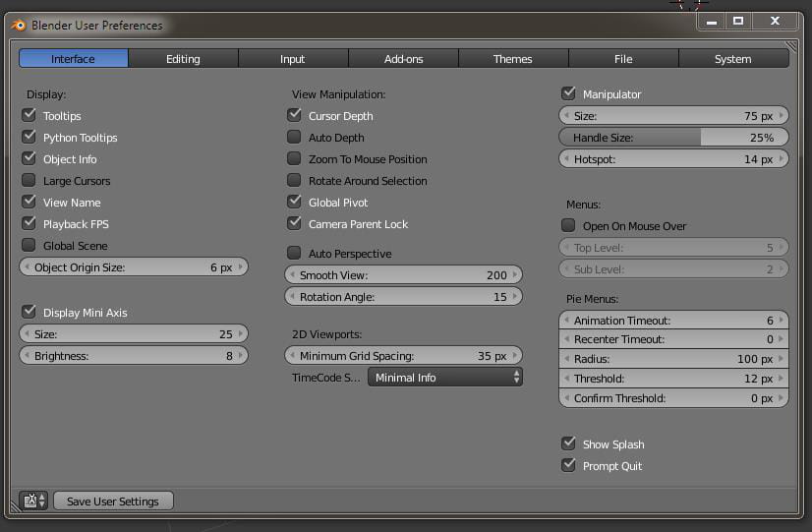Adjust the Manipulator Handle Size slider
The width and height of the screenshot is (812, 532).
click(x=673, y=138)
